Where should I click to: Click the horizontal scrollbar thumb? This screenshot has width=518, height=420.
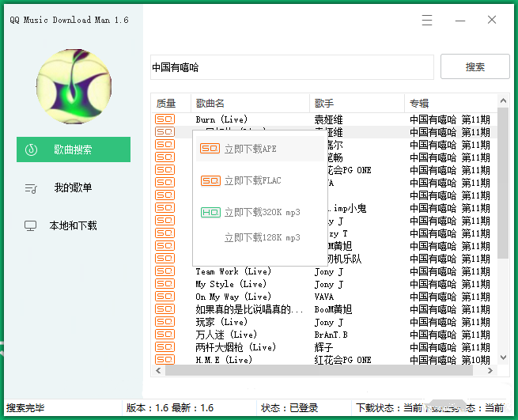tap(319, 370)
